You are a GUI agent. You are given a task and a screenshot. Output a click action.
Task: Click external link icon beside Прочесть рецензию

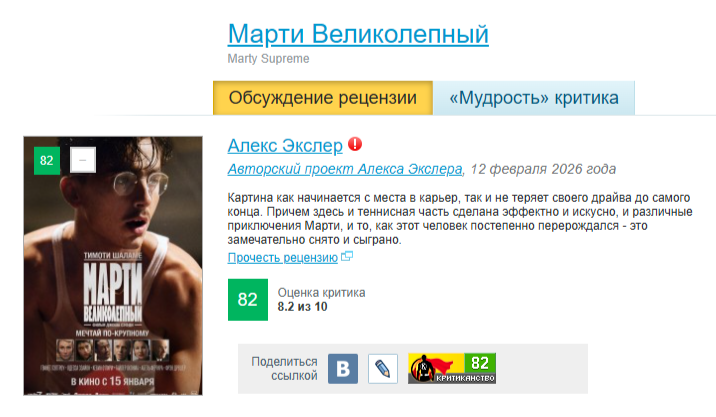click(x=347, y=257)
